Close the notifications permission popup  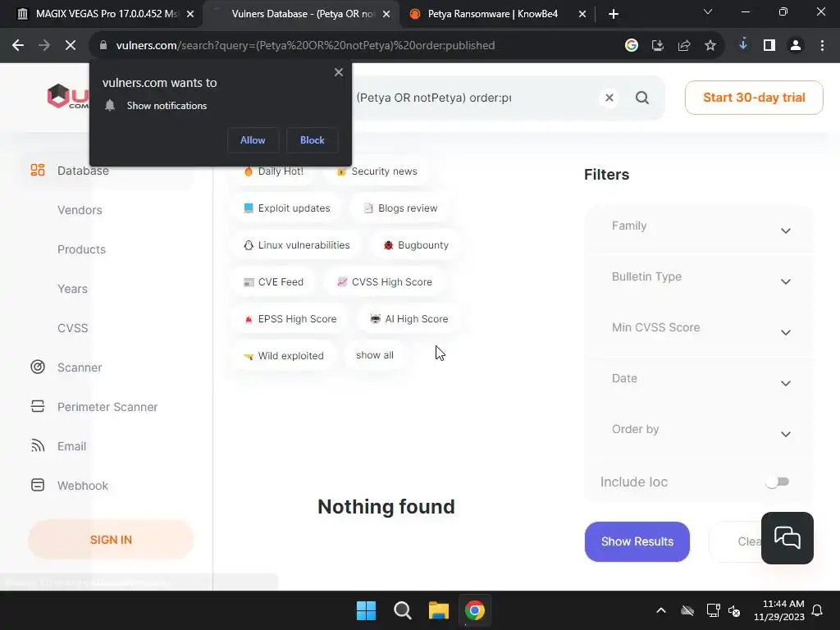pos(339,72)
